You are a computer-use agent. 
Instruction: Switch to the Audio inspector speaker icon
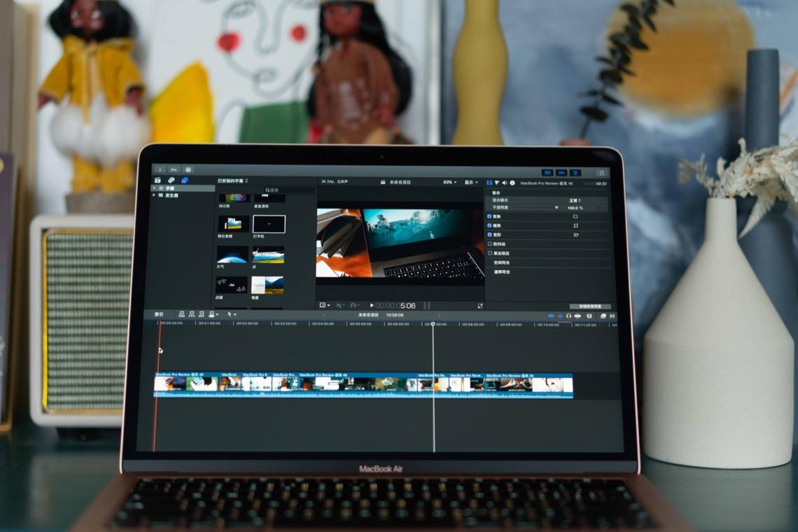click(x=504, y=183)
